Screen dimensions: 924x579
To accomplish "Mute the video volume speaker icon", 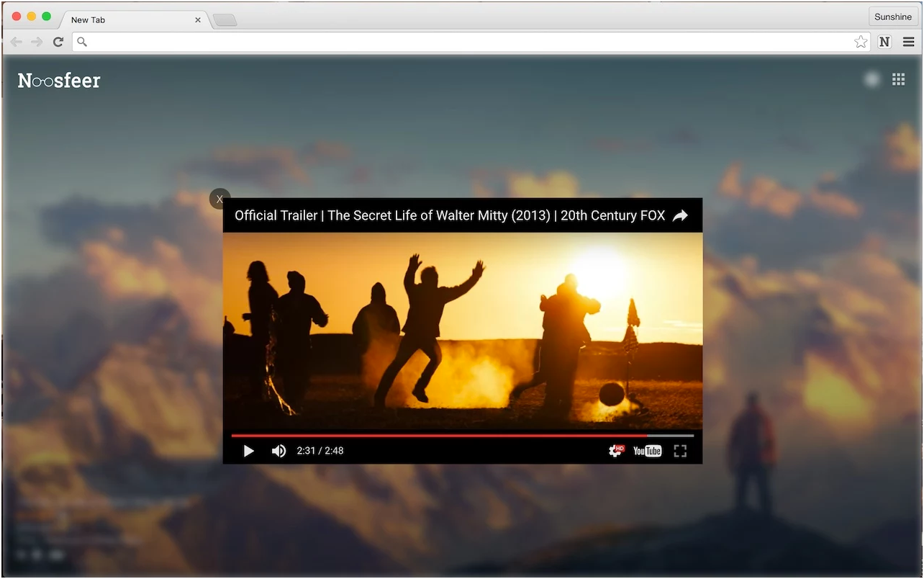I will tap(278, 451).
